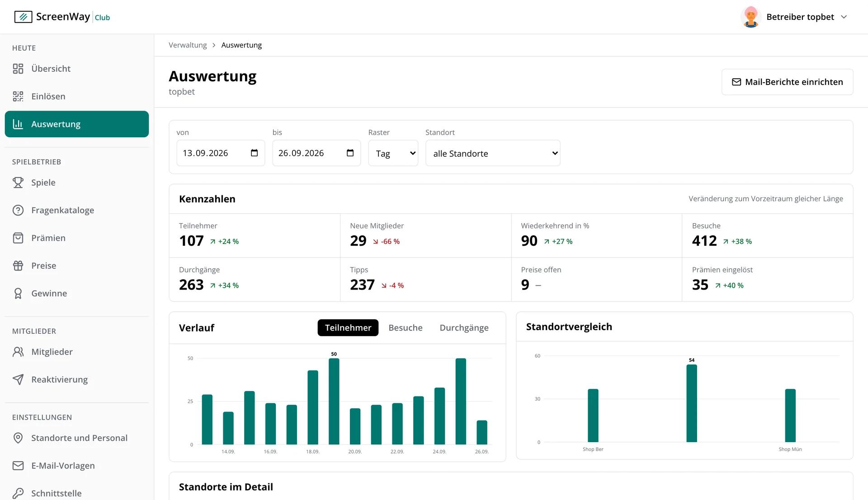Viewport: 868px width, 500px height.
Task: Click the Shop Mün bar in Standortvergleich
Action: click(790, 416)
